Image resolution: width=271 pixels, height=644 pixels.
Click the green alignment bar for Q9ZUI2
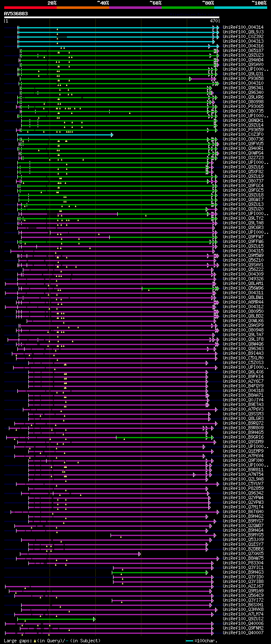(56, 619)
